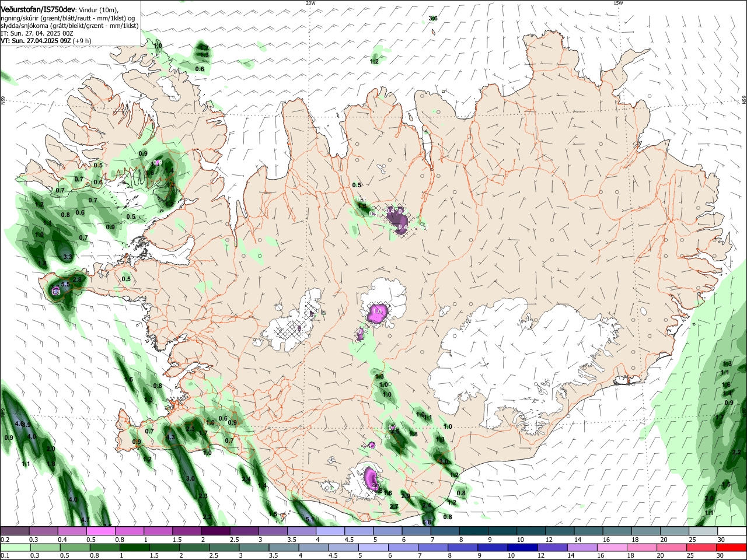Pick the dark mauve 0.2 snow legend swatch
Screen dimensions: 747x560
[x=15, y=531]
